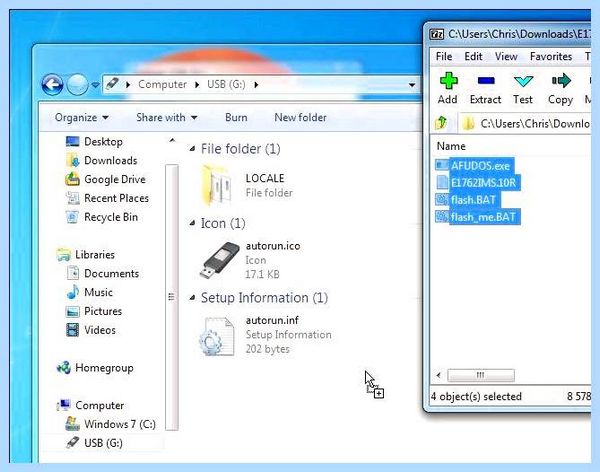Select E1762IMS.10R in 7-Zip list
The height and width of the screenshot is (472, 600).
477,183
